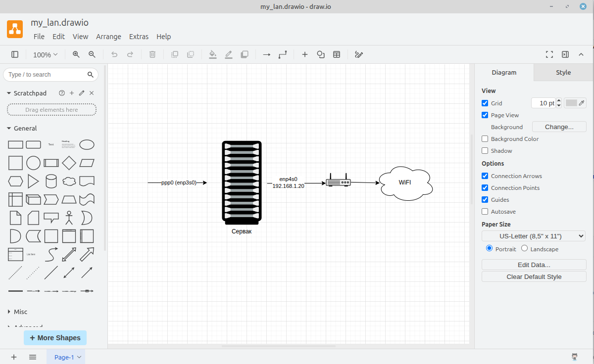Select the Freehand drawing tool icon
Viewport: 594px width, 364px height.
pyautogui.click(x=359, y=54)
